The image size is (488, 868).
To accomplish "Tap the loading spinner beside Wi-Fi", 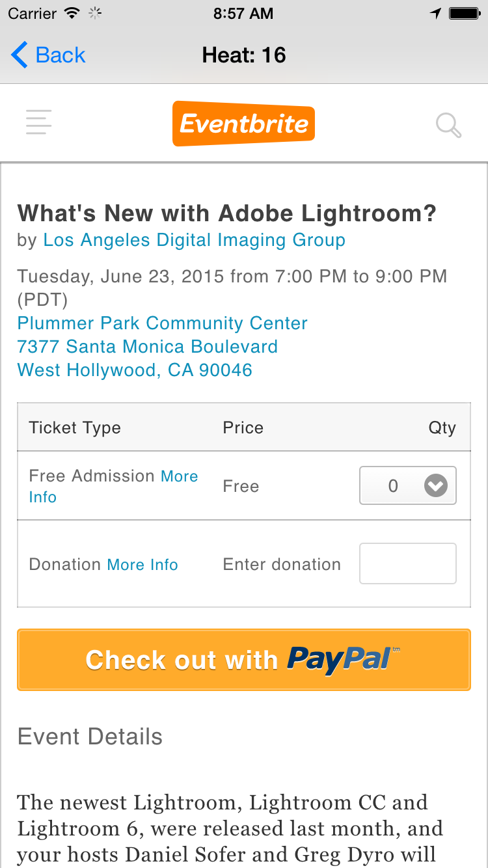I will click(95, 13).
